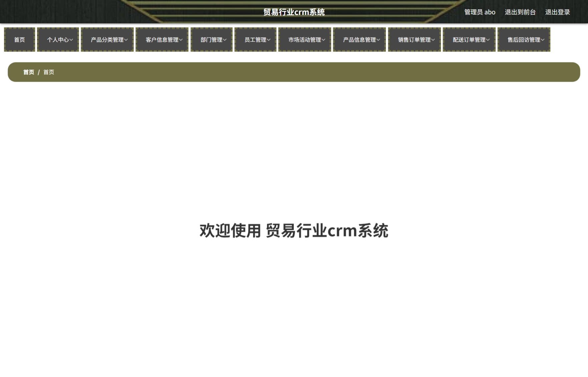Expand the 部门管理 menu
The image size is (588, 377).
pyautogui.click(x=211, y=40)
